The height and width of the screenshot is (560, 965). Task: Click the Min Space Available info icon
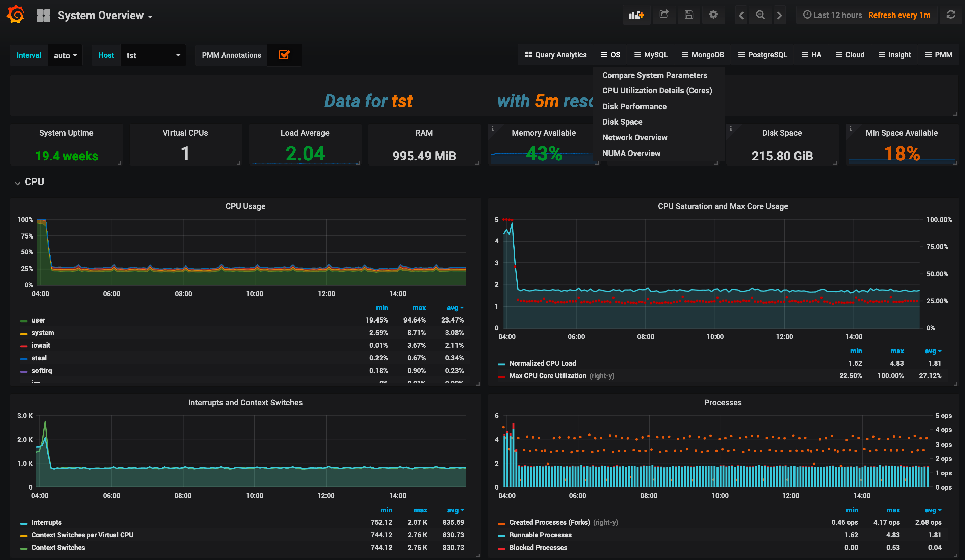point(850,129)
